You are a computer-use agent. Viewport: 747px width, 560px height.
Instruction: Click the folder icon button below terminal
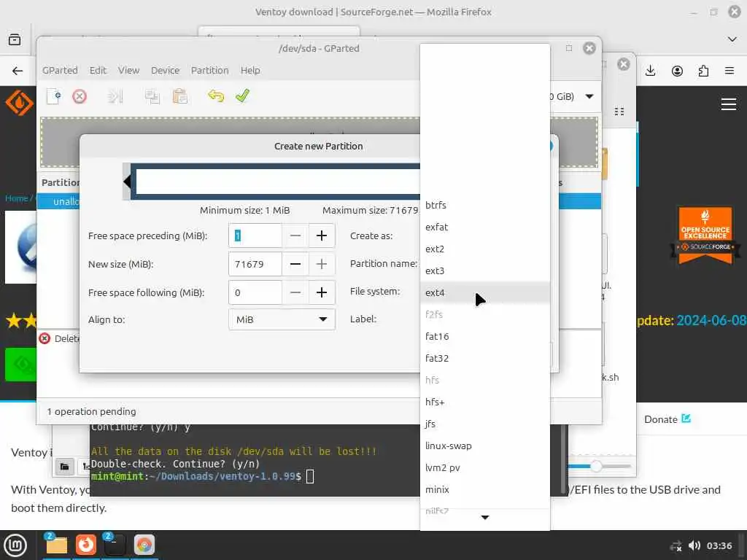pyautogui.click(x=64, y=467)
